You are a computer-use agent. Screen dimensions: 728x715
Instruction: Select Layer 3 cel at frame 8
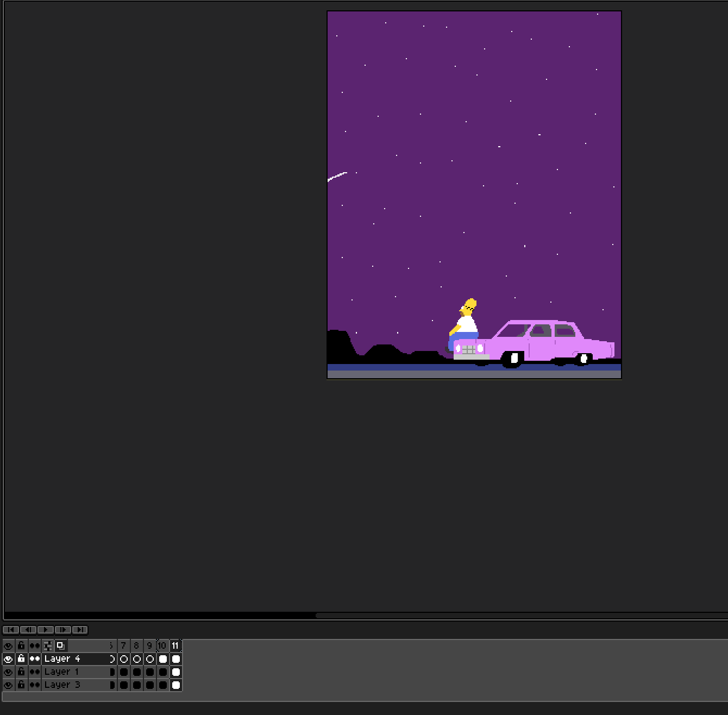(137, 685)
